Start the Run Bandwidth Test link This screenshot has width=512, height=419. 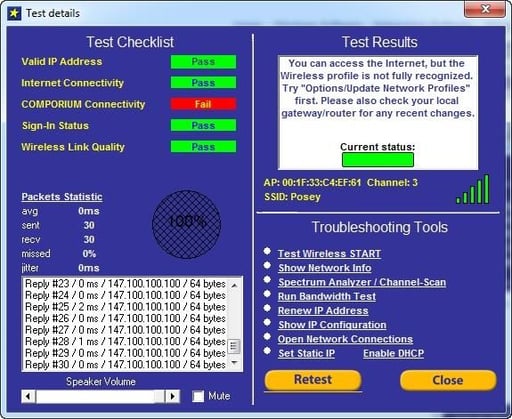(327, 297)
